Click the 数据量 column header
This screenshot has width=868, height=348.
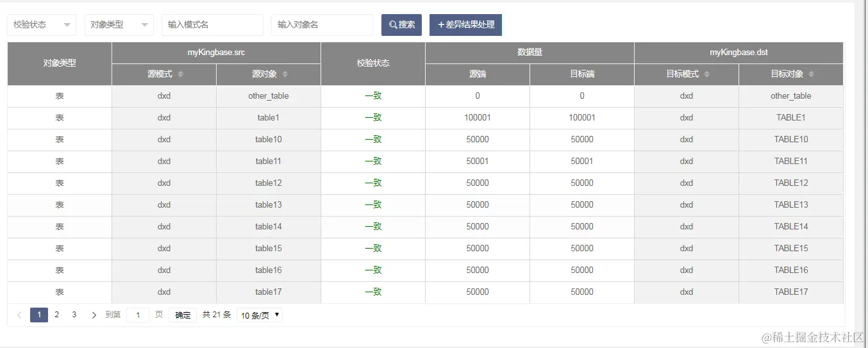pyautogui.click(x=530, y=53)
